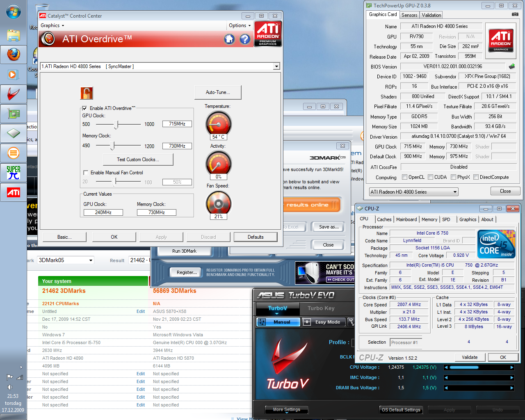Open the CPU-Z Mainboard tab
The height and width of the screenshot is (420, 525).
click(x=406, y=219)
